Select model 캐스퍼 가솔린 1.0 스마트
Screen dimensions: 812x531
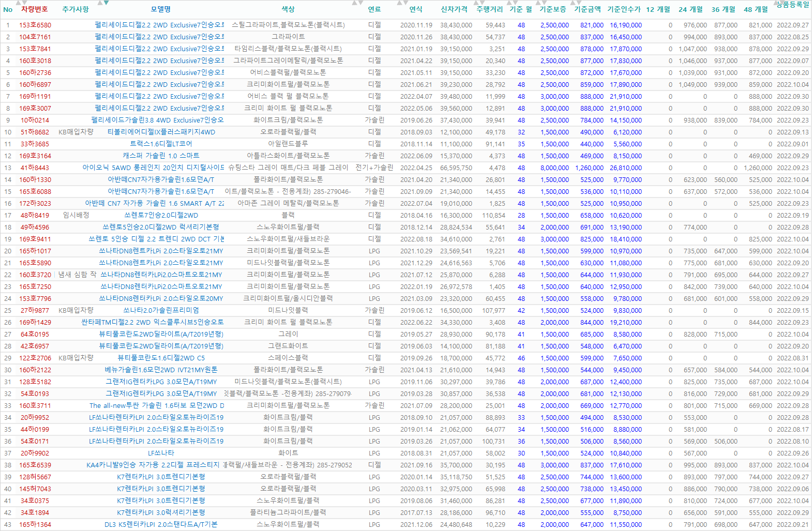click(161, 156)
